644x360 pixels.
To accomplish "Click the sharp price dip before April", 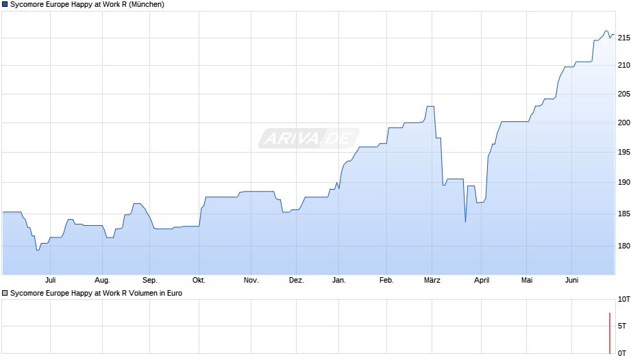I will [465, 221].
